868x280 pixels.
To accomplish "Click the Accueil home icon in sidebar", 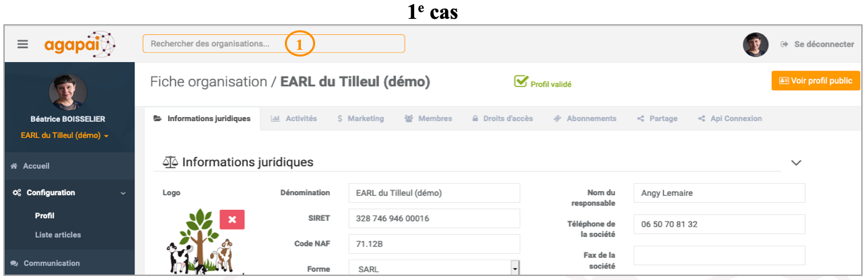I will 14,166.
